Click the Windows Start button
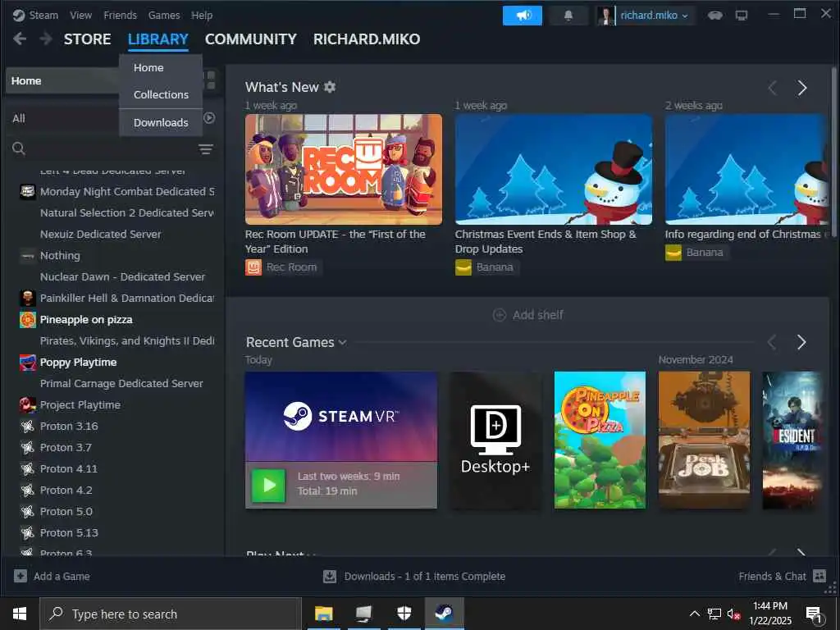Viewport: 840px width, 630px height. 20,614
